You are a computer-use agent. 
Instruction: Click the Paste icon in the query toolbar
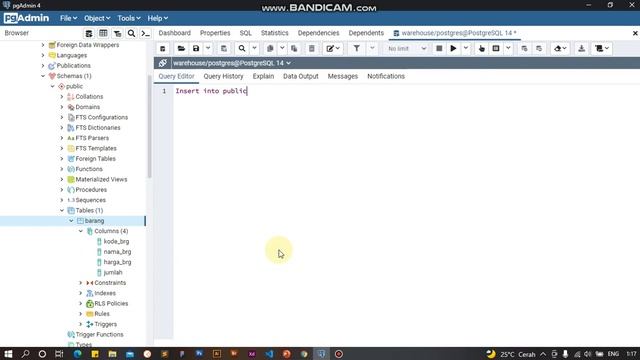point(294,49)
